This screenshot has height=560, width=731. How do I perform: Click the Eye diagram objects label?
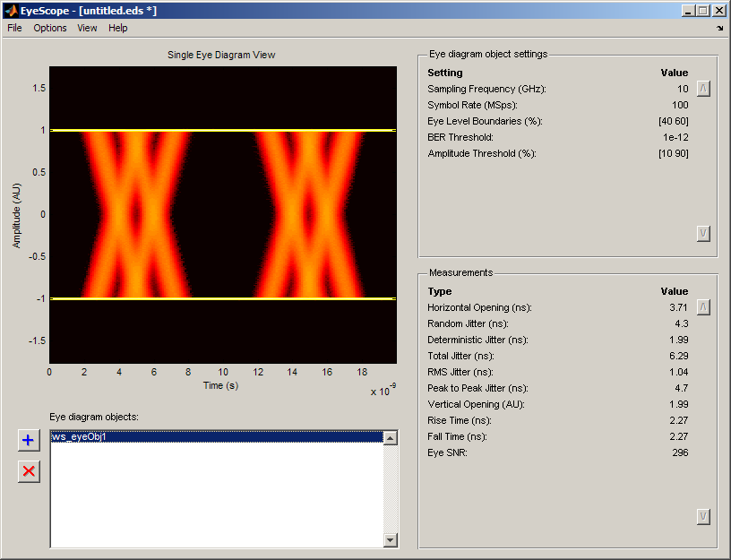coord(94,417)
